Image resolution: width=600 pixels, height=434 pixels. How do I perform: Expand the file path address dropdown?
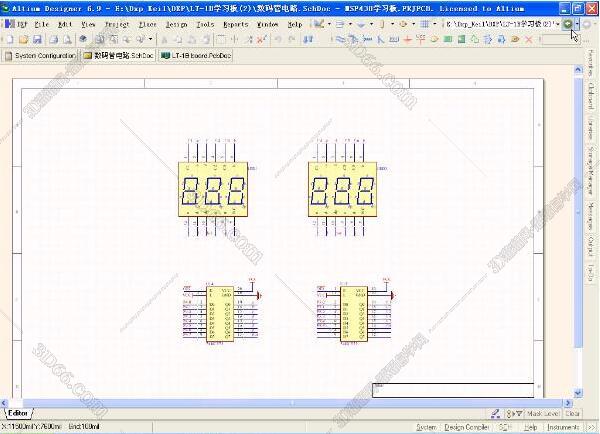click(x=556, y=23)
